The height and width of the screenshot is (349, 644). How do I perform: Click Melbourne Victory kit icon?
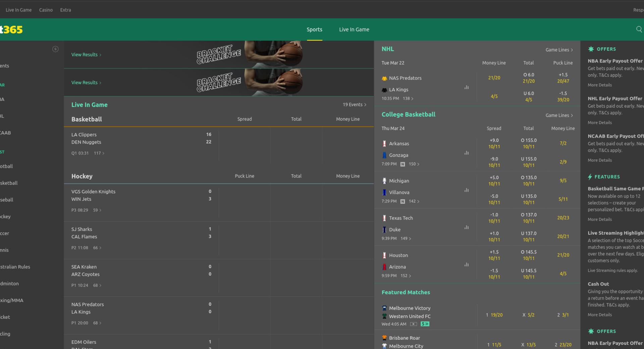384,308
